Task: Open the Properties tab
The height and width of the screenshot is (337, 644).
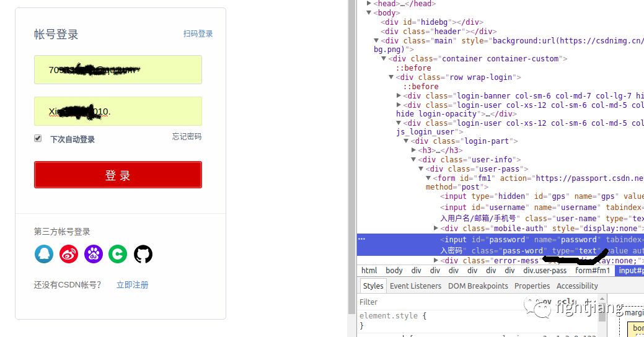Action: [532, 286]
